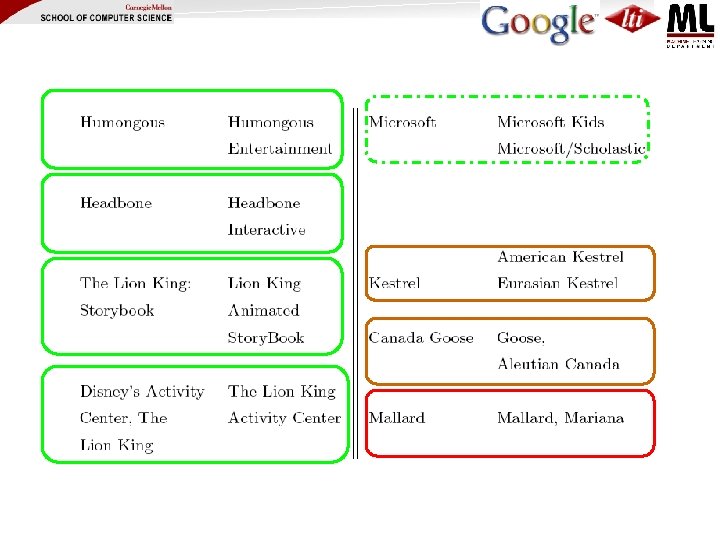Select "The Lion King: Storybook" text
Image resolution: width=720 pixels, height=540 pixels.
pyautogui.click(x=135, y=297)
